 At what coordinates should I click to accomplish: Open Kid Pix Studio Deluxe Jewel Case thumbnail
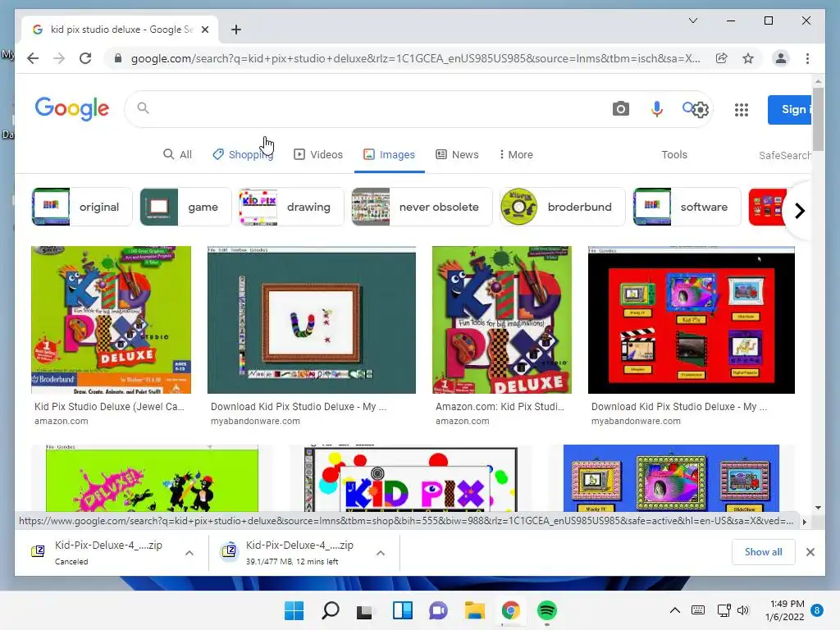click(x=111, y=320)
